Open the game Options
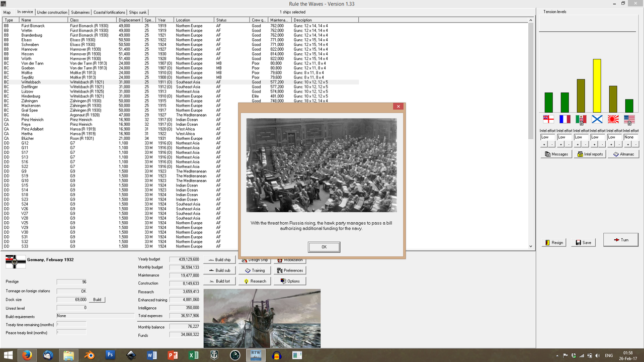 click(x=289, y=281)
